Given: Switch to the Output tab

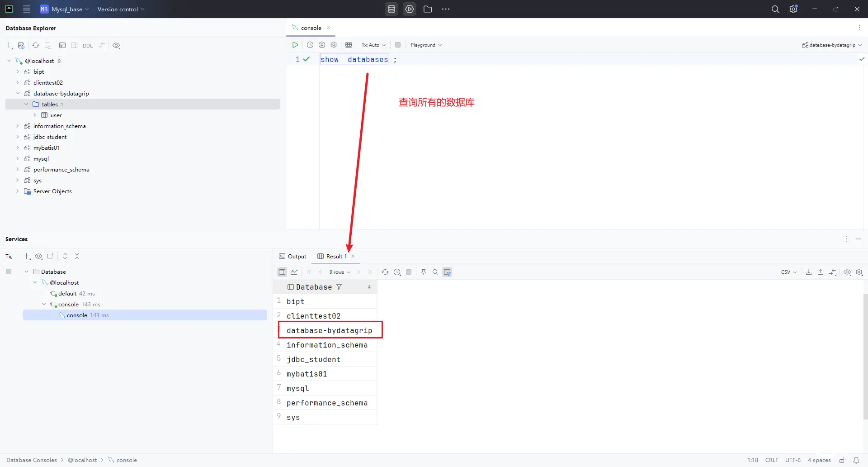Looking at the screenshot, I should (x=292, y=256).
